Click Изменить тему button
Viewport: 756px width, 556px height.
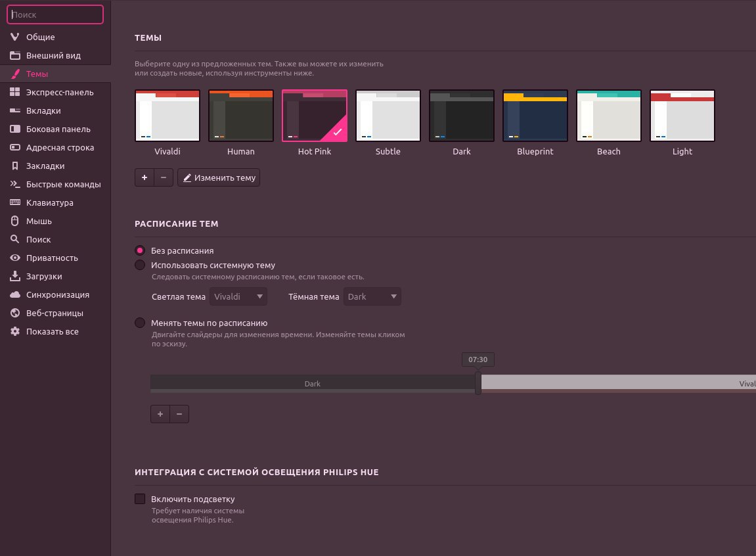219,177
